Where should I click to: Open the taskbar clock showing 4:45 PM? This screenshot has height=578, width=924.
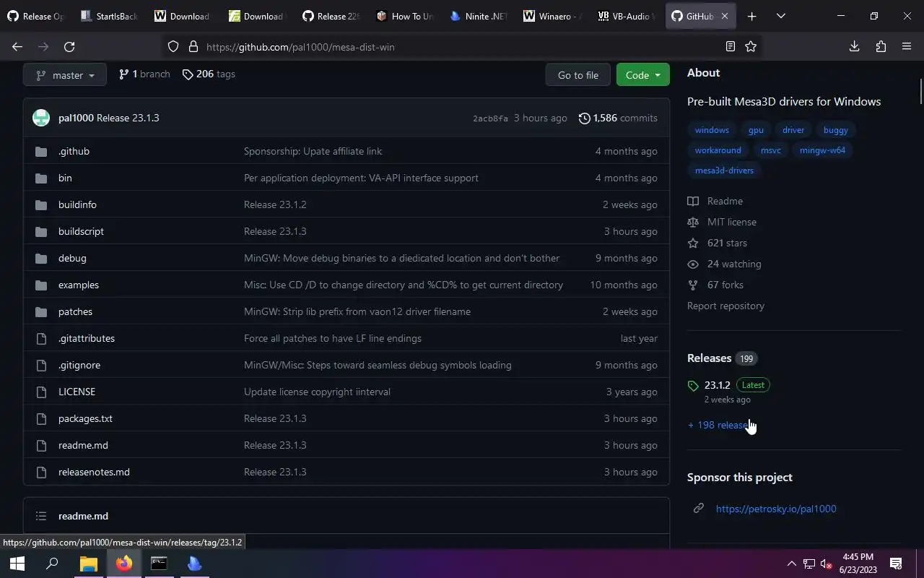click(x=858, y=564)
